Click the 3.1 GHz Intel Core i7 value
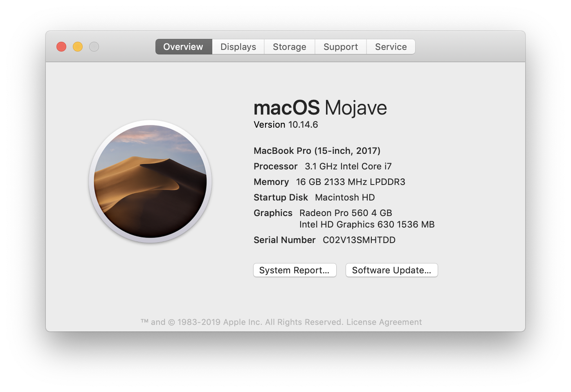This screenshot has width=571, height=392. click(348, 167)
